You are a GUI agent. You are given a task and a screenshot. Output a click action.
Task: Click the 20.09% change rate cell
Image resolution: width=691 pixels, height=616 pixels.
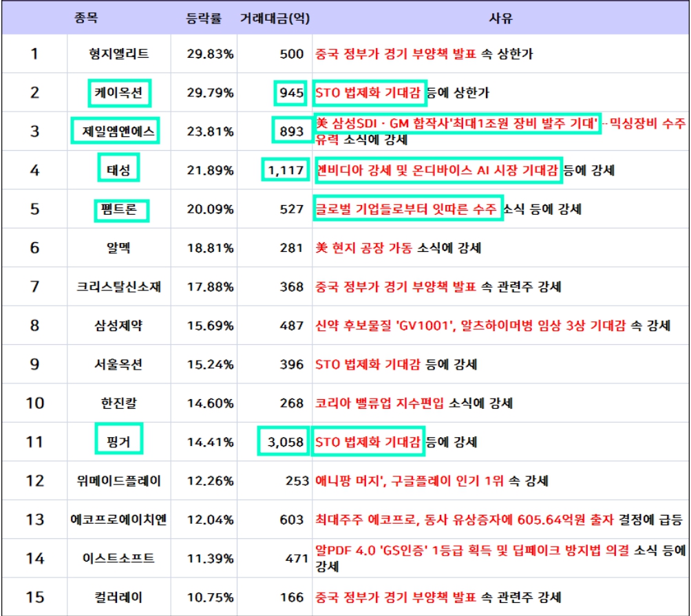point(210,209)
